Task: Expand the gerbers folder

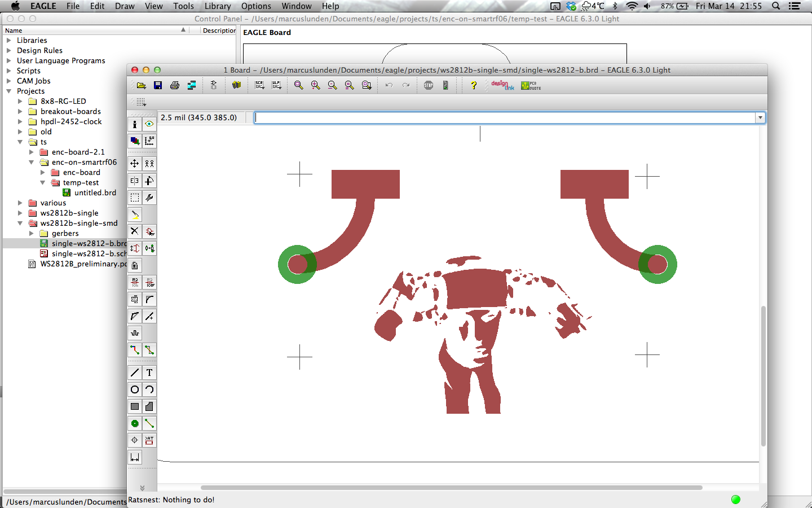Action: point(31,233)
